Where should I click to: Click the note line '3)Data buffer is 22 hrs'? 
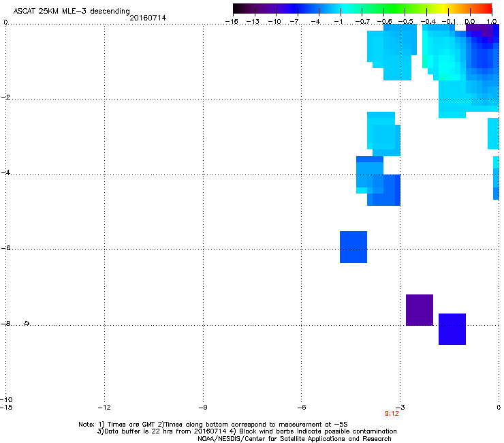[x=247, y=431]
